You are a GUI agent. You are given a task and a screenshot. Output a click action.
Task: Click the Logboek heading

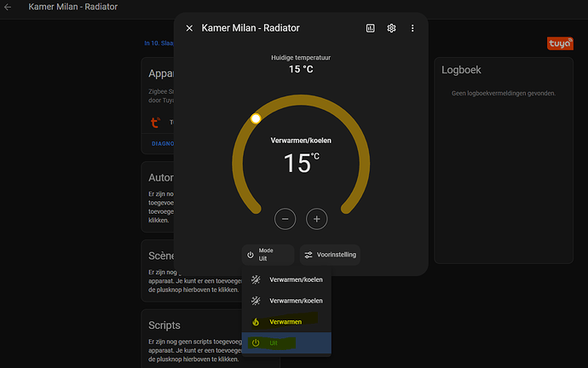click(461, 70)
